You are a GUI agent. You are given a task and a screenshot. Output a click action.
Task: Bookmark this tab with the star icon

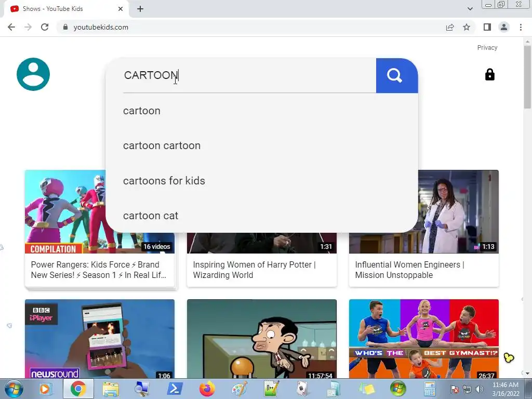[x=467, y=27]
